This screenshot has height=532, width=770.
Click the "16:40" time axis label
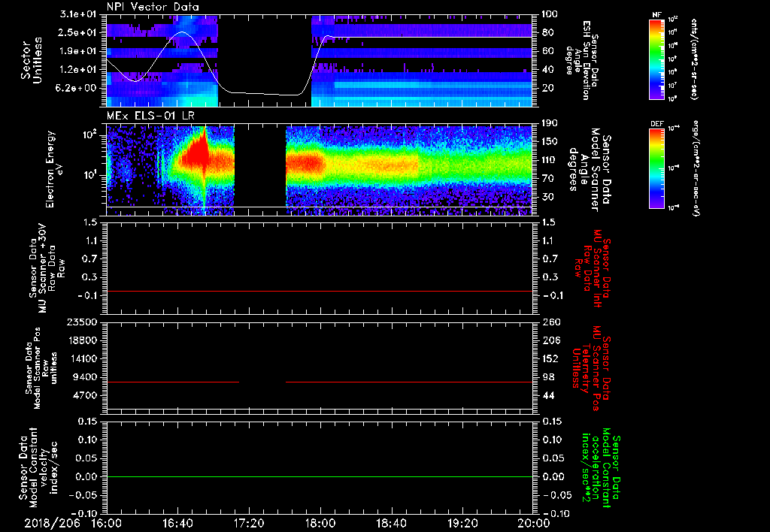pyautogui.click(x=177, y=524)
